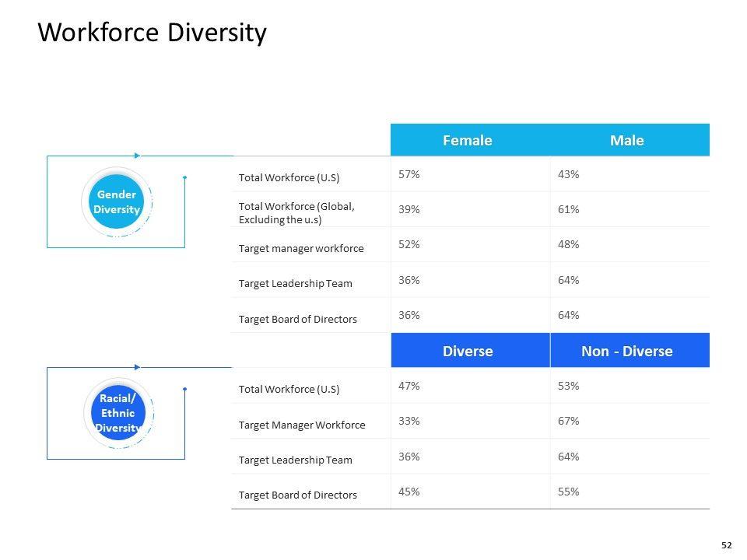The image size is (747, 560).
Task: Click the 52% Female manager value
Action: [x=409, y=245]
